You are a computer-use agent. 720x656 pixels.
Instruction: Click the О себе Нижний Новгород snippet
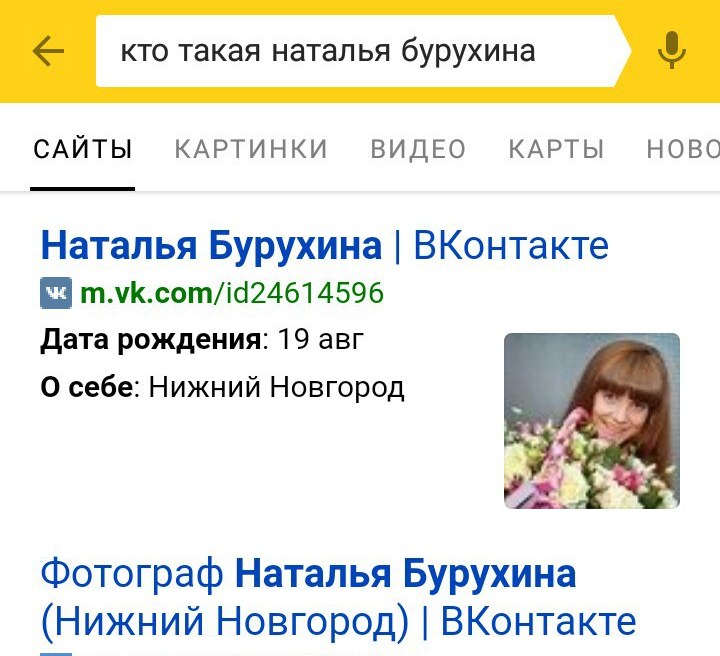[x=222, y=387]
